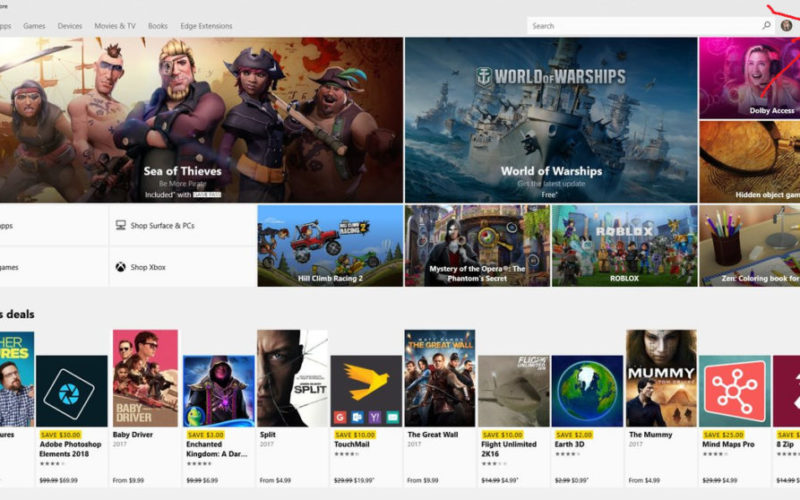Open the World of Warships banner
Screen dimensions: 800x500
point(550,118)
